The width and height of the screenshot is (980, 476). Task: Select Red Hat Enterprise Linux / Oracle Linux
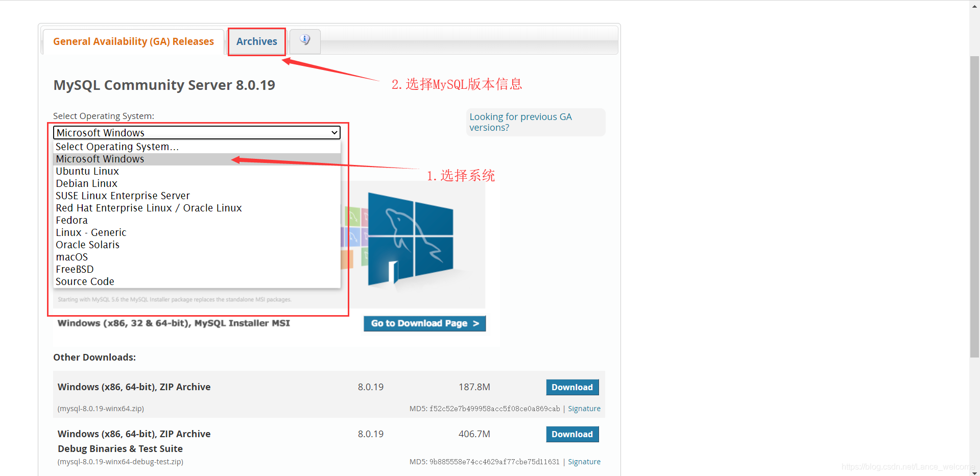(197, 208)
